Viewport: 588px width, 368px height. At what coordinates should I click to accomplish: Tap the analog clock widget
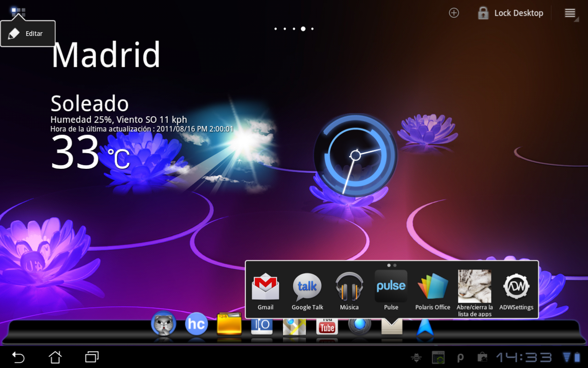coord(356,156)
